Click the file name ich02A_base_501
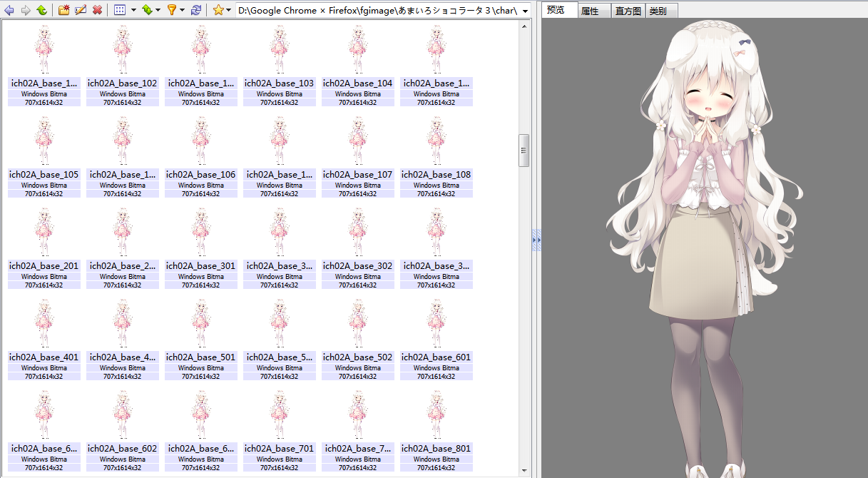Image resolution: width=868 pixels, height=478 pixels. coord(201,357)
